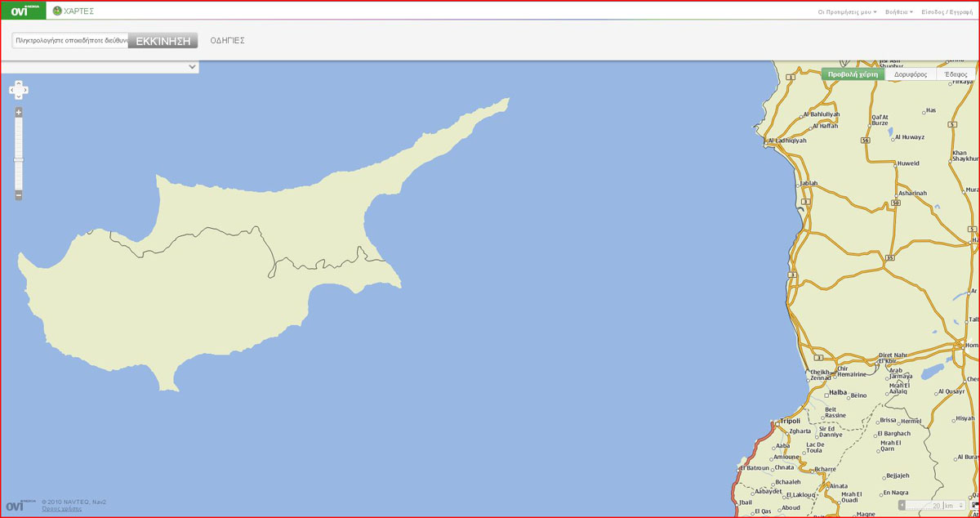This screenshot has width=980, height=518.
Task: Switch to Δορυφόρος satellite view
Action: pyautogui.click(x=911, y=74)
